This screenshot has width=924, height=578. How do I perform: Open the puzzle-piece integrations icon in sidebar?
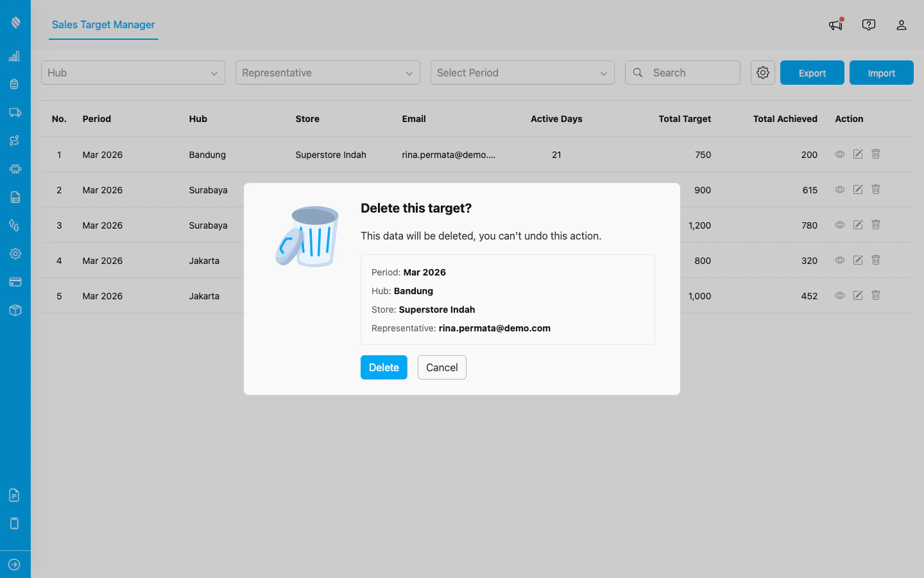coord(15,169)
